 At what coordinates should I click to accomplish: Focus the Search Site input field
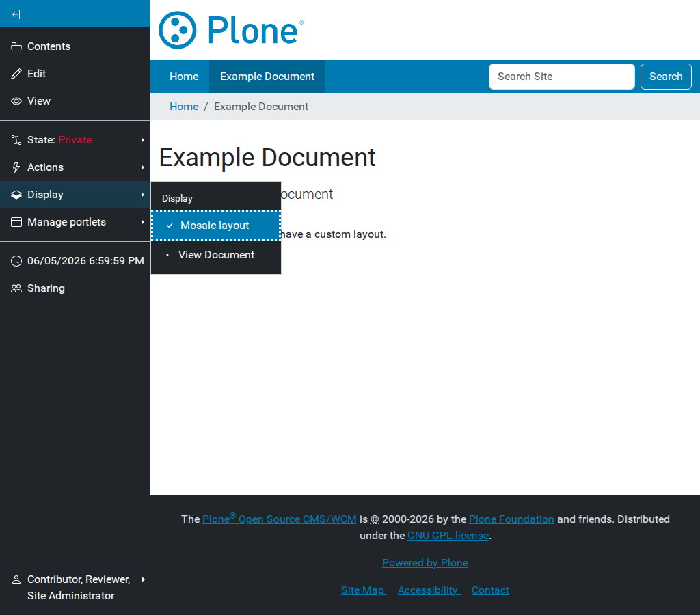562,77
